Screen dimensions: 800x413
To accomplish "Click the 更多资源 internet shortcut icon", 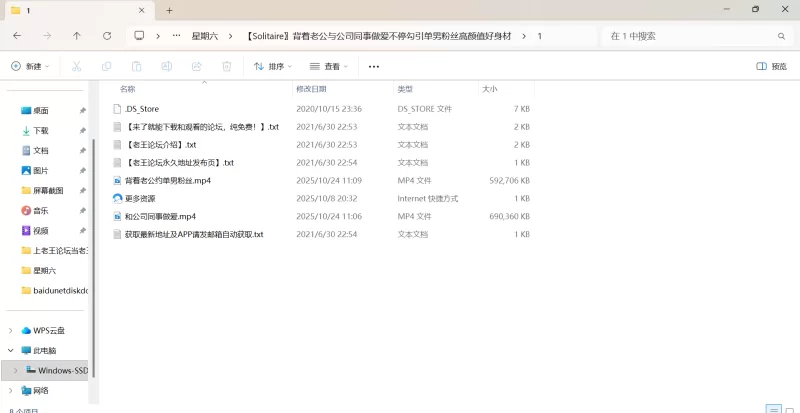I will (117, 199).
